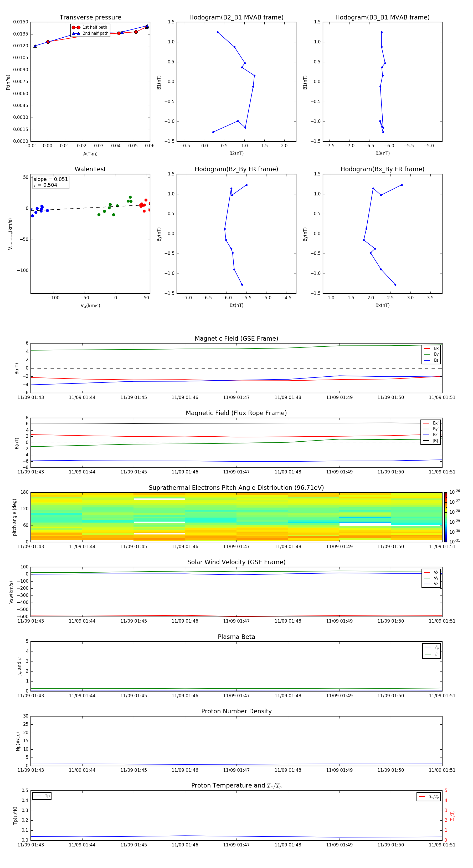Click the "Proton Number Density" panel title

pos(236,711)
